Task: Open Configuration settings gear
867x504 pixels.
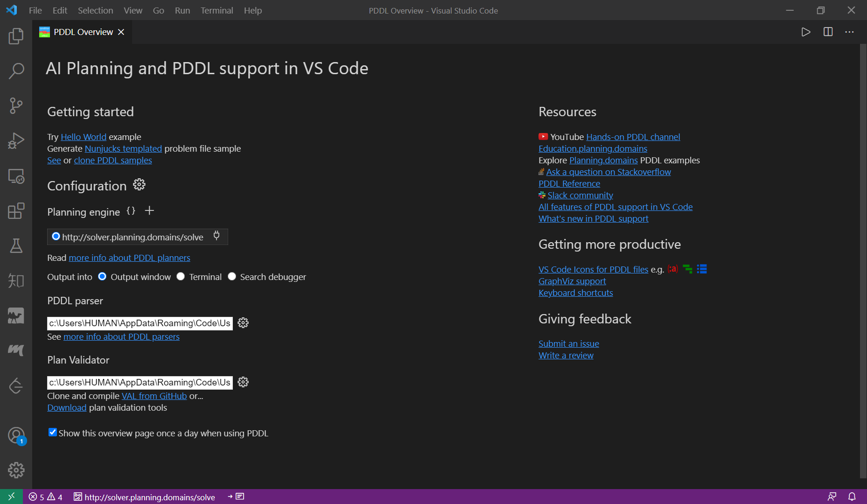Action: (139, 184)
